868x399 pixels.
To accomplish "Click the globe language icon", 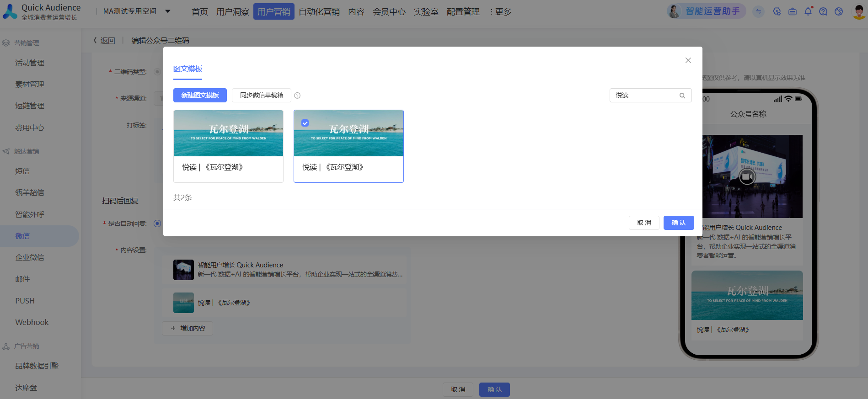I will (x=839, y=11).
